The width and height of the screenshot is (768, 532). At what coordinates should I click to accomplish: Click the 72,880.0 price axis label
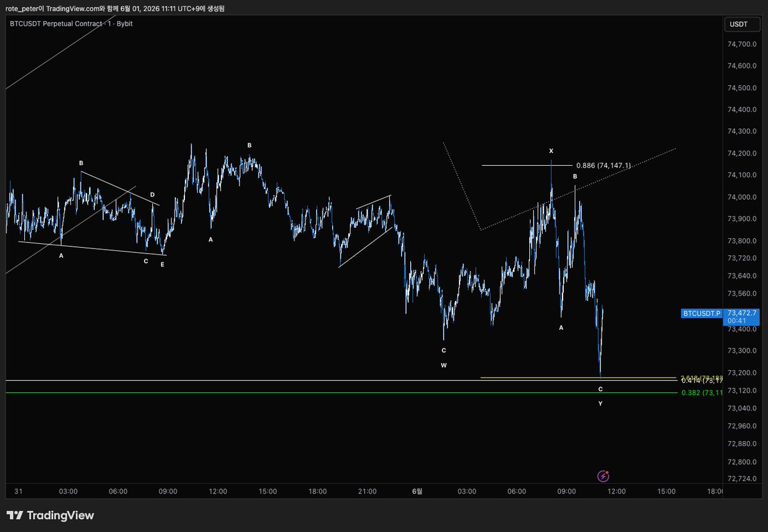pos(741,443)
